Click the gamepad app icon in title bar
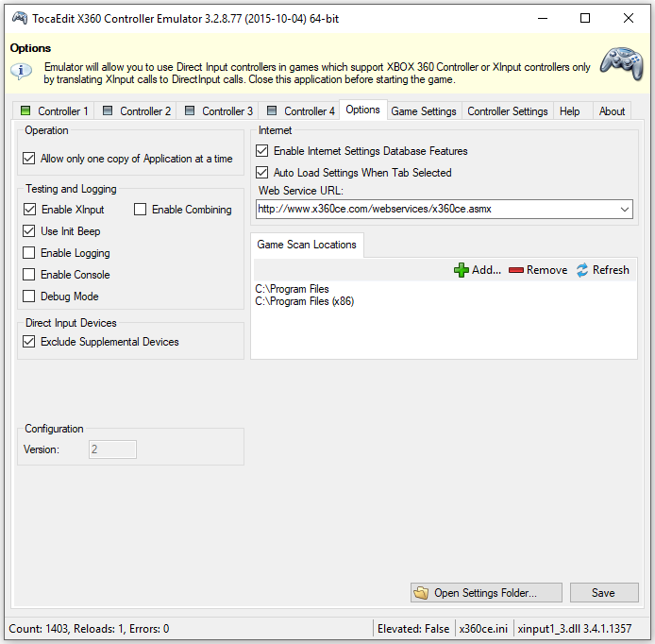 click(20, 18)
